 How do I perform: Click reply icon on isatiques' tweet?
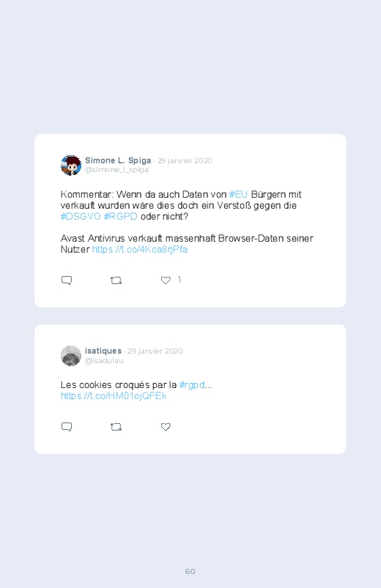pos(67,427)
